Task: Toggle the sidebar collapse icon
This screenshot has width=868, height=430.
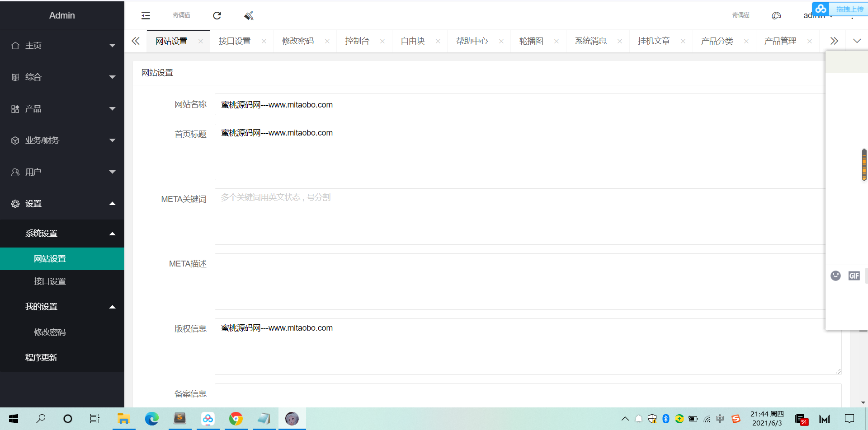Action: (146, 16)
